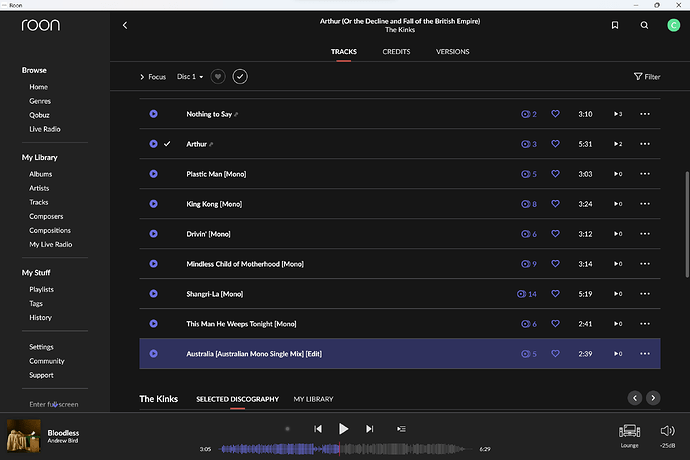Screen dimensions: 690x460
Task: Play the track Arthur
Action: 154,144
